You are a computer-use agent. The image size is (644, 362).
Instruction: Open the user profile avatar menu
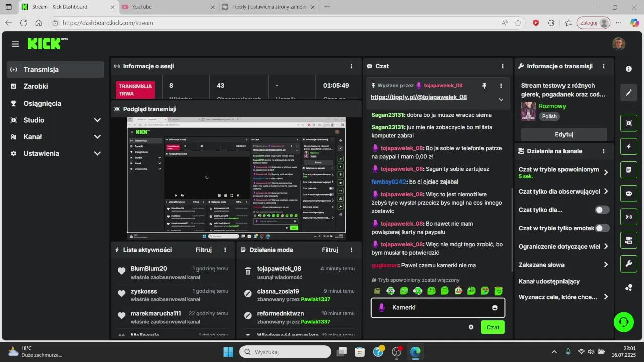point(618,44)
